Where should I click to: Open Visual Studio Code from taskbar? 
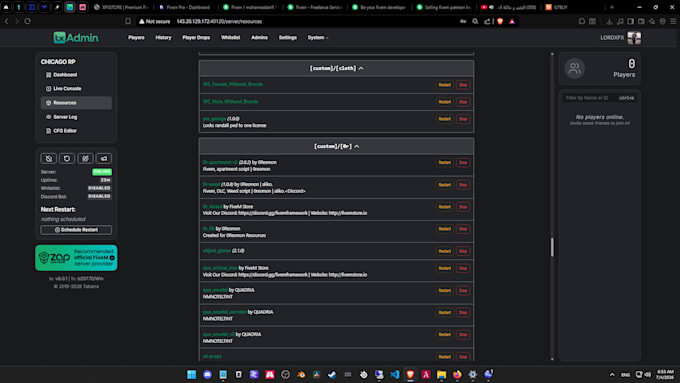pos(395,374)
